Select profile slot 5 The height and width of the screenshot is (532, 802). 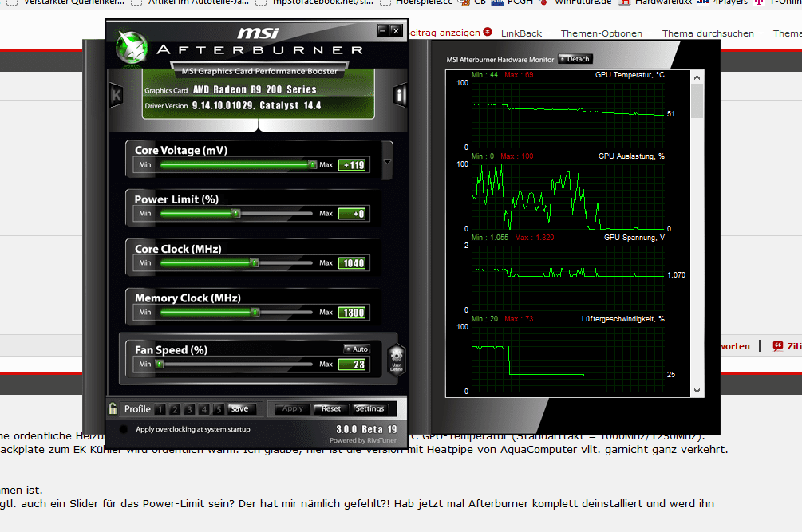pyautogui.click(x=219, y=409)
